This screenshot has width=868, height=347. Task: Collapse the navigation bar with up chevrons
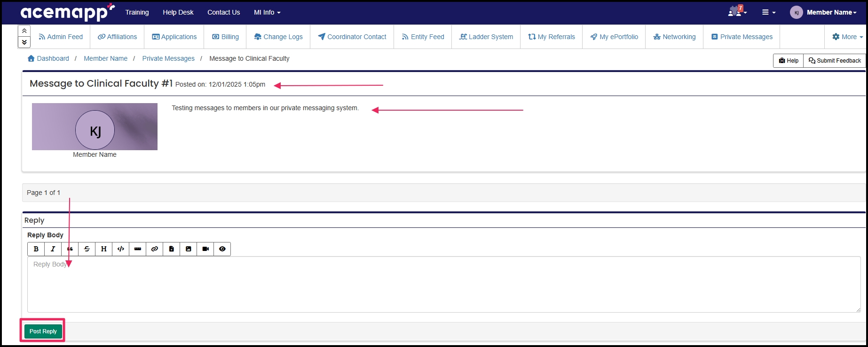coord(24,31)
